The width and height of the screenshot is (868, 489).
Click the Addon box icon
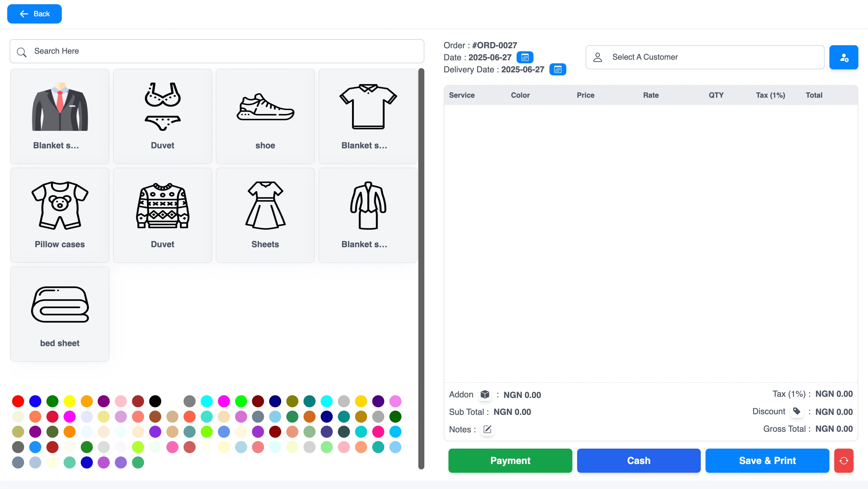pyautogui.click(x=485, y=394)
